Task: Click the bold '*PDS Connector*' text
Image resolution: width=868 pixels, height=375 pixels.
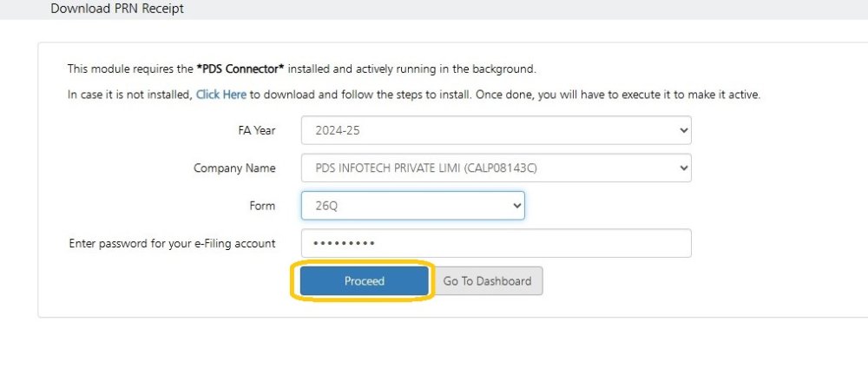Action: pos(242,69)
